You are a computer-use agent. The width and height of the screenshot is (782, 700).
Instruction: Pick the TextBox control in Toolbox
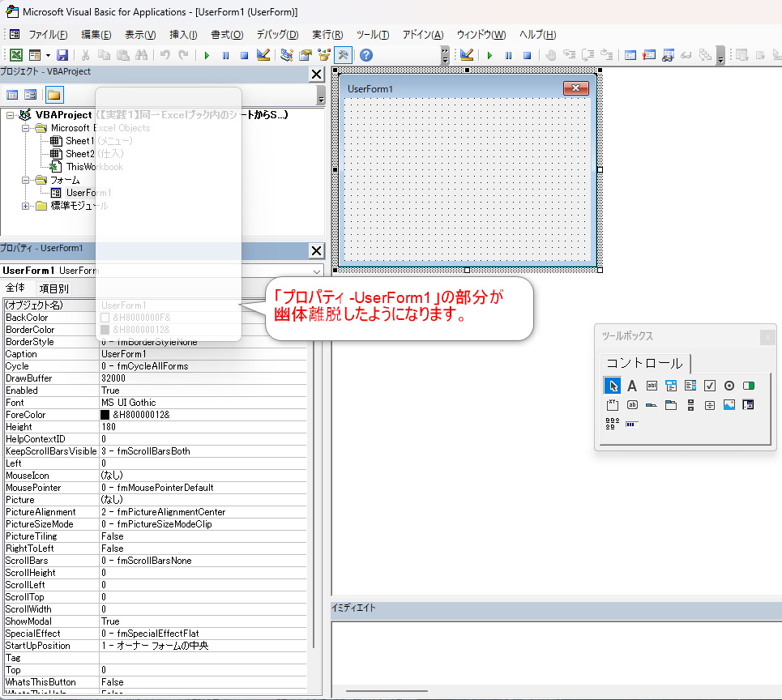[652, 386]
